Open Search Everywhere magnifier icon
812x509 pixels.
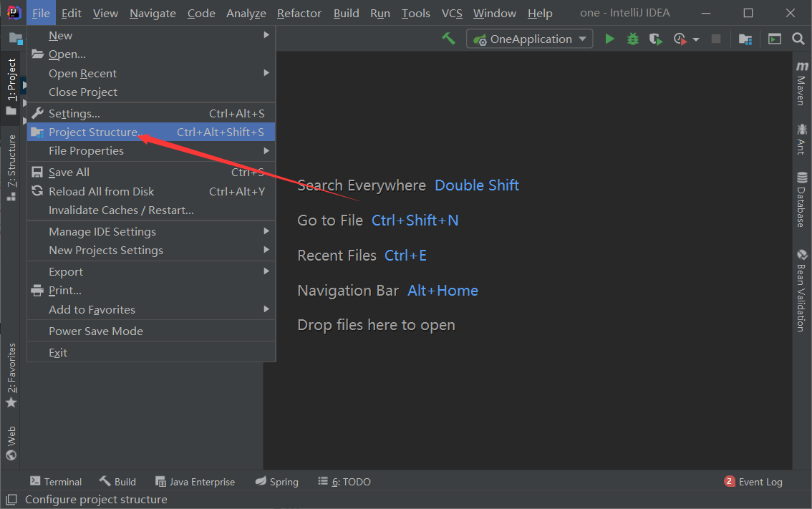pos(798,39)
